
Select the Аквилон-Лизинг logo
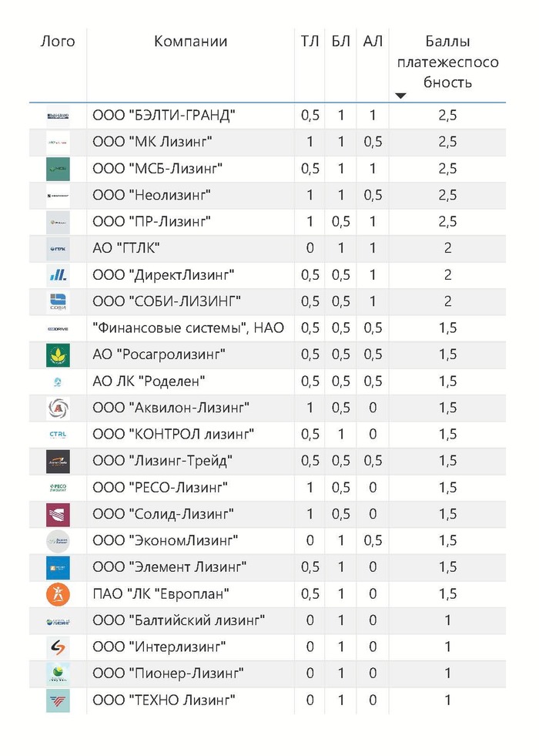pos(58,408)
